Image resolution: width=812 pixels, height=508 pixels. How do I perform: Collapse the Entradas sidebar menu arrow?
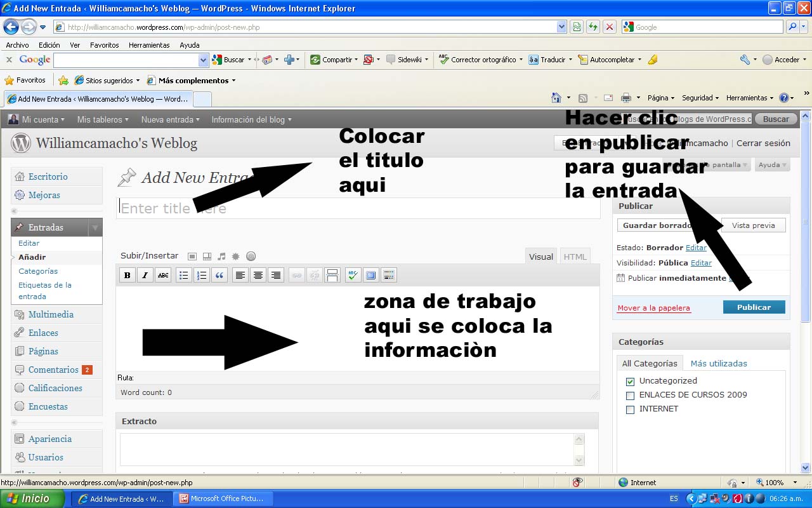95,227
